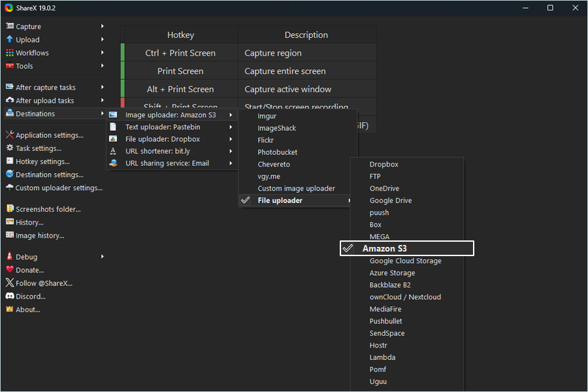
Task: Click the Discord logo icon
Action: [10, 296]
